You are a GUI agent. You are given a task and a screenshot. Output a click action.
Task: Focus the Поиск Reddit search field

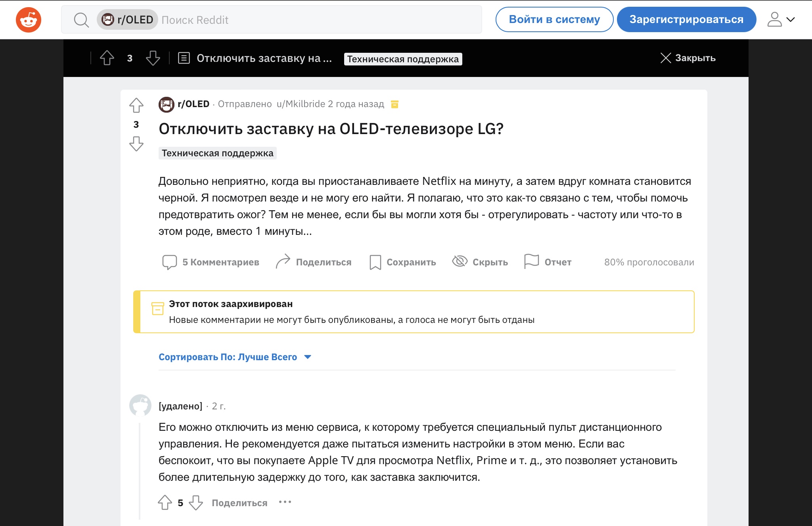click(x=317, y=20)
